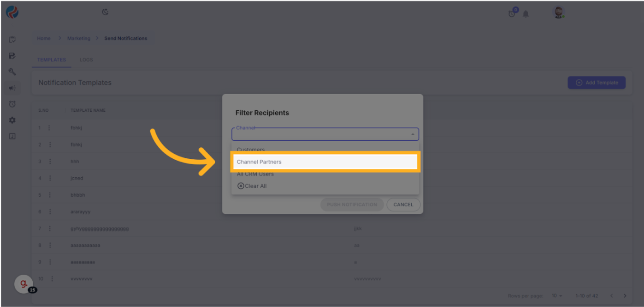This screenshot has height=307, width=644.
Task: Click the Add Template button
Action: tap(597, 83)
